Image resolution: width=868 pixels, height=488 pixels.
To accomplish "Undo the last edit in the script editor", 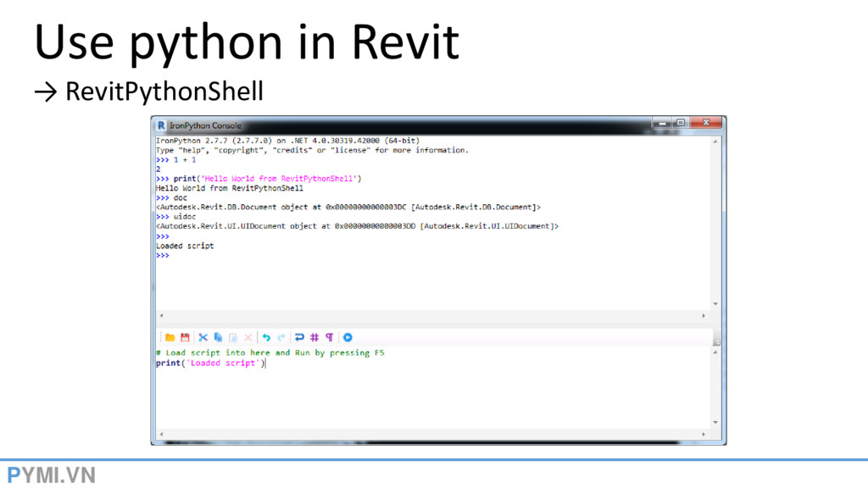I will 266,337.
